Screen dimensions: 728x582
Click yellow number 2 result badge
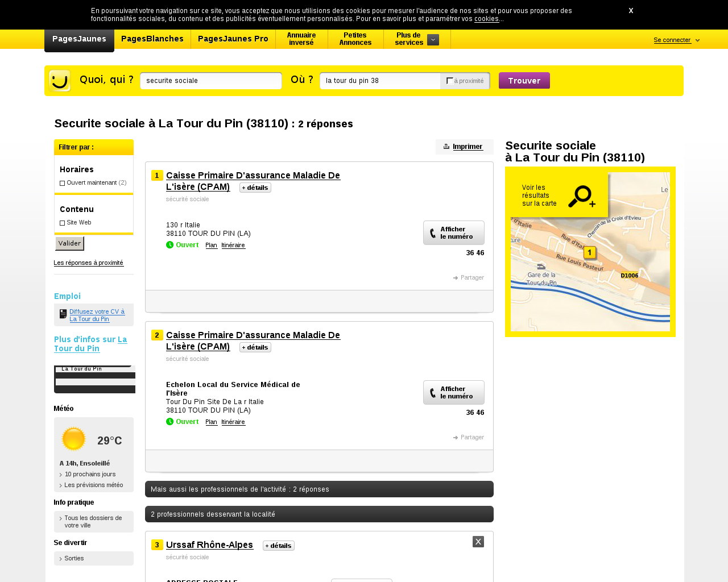pyautogui.click(x=157, y=335)
